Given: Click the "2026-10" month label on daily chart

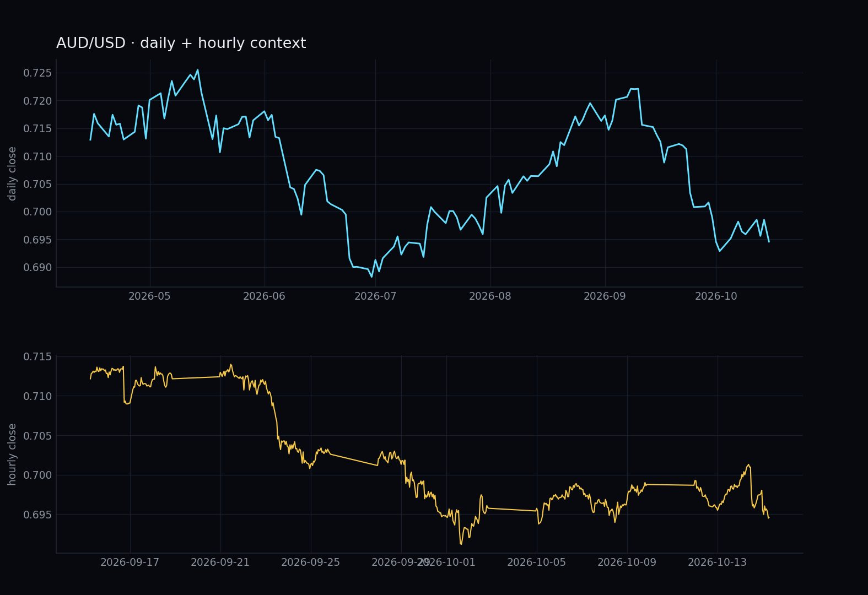Looking at the screenshot, I should point(716,296).
